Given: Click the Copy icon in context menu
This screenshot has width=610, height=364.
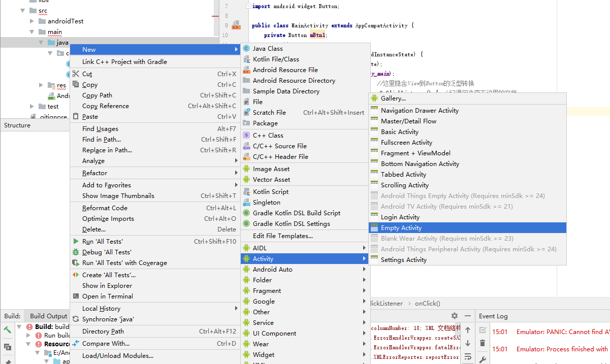Looking at the screenshot, I should pyautogui.click(x=76, y=85).
